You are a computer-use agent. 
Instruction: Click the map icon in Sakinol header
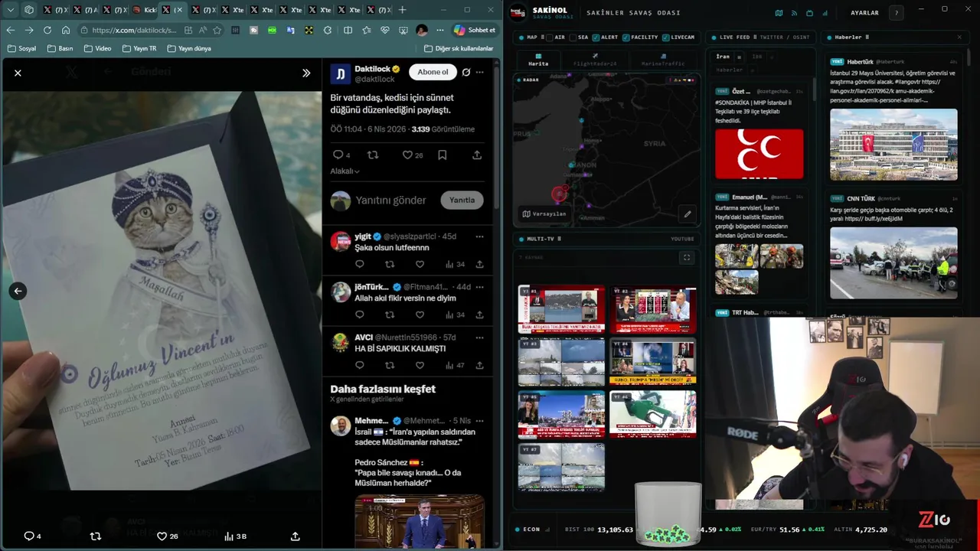coord(779,13)
